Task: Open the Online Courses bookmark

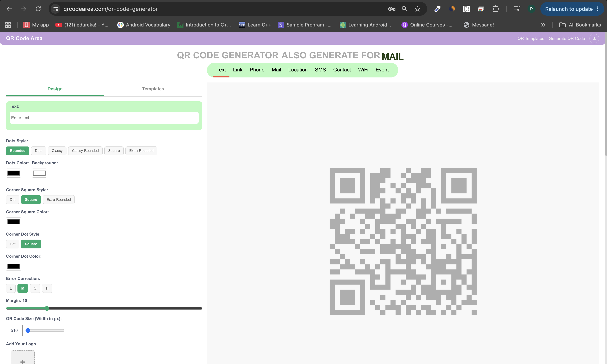Action: (x=427, y=25)
